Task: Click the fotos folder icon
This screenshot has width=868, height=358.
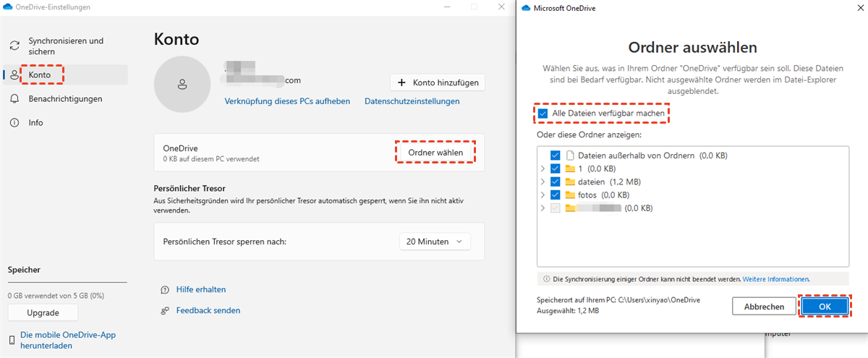Action: (x=570, y=195)
